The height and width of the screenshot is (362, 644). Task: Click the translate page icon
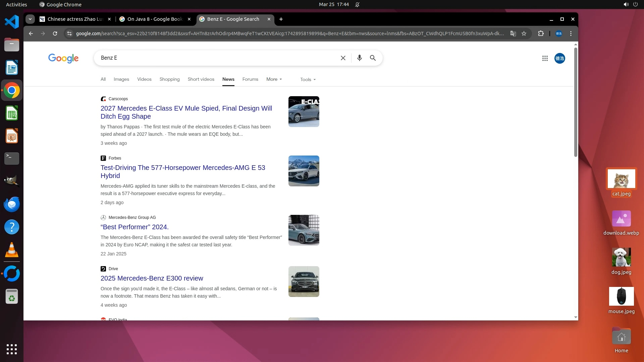(x=513, y=34)
